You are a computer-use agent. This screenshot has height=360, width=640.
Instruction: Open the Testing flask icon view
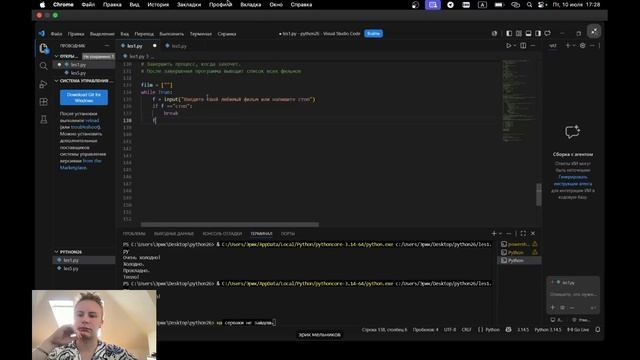click(43, 120)
